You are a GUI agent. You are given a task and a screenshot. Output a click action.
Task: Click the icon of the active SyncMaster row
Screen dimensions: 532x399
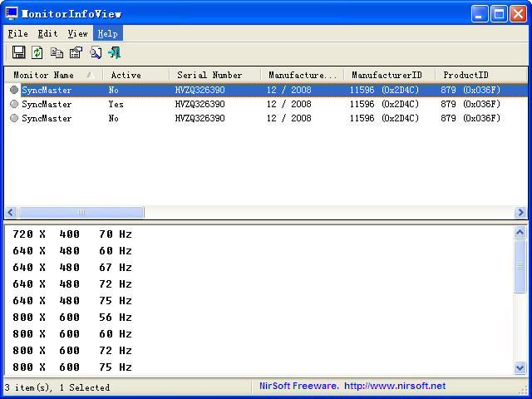(14, 104)
